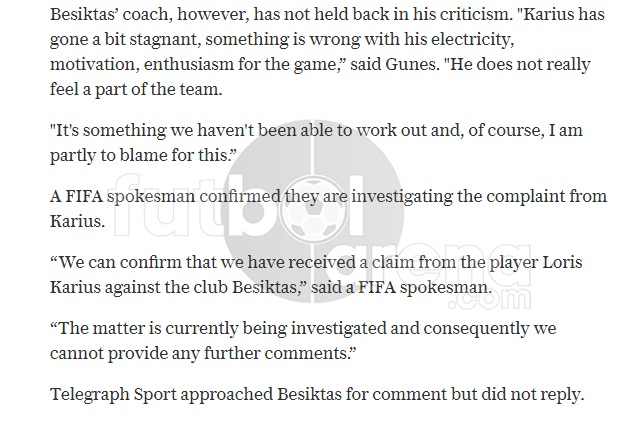Screen dimensions: 636x430
Task: Click the "futbol" watermark text
Action: click(x=238, y=205)
